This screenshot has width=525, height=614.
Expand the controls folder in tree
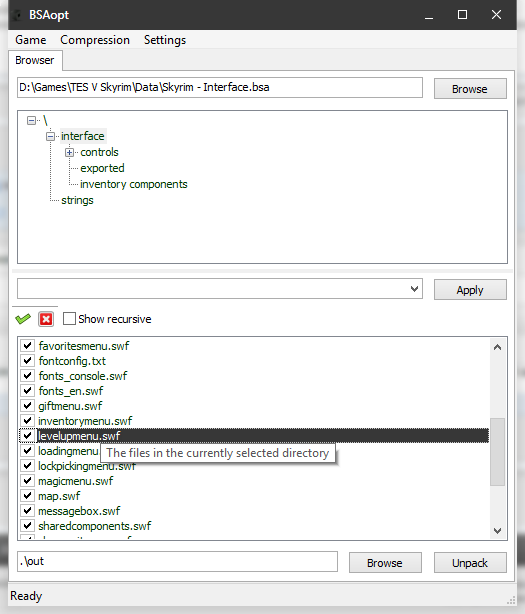[x=70, y=152]
